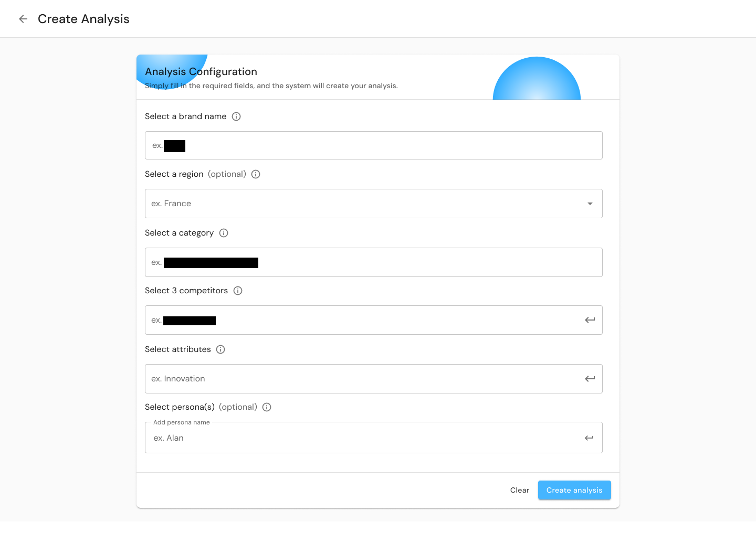Click enter-arrow icon in attributes field
The width and height of the screenshot is (756, 554).
click(x=590, y=379)
